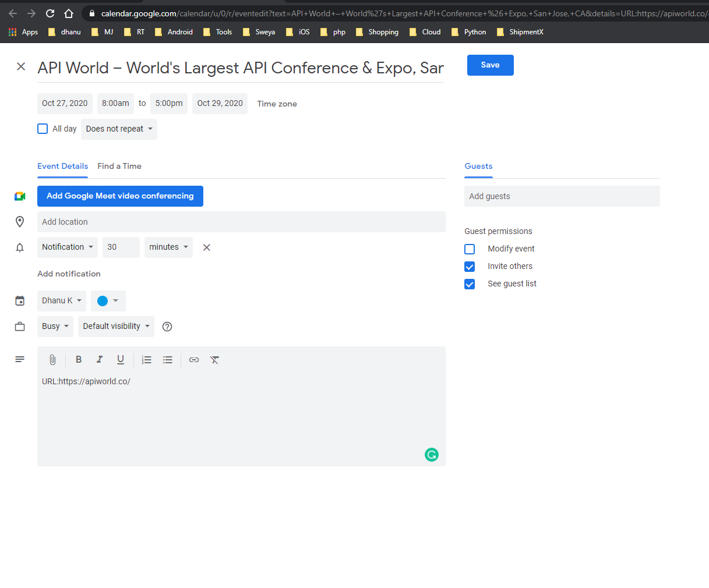Click the Google Meet camera icon

(x=20, y=196)
